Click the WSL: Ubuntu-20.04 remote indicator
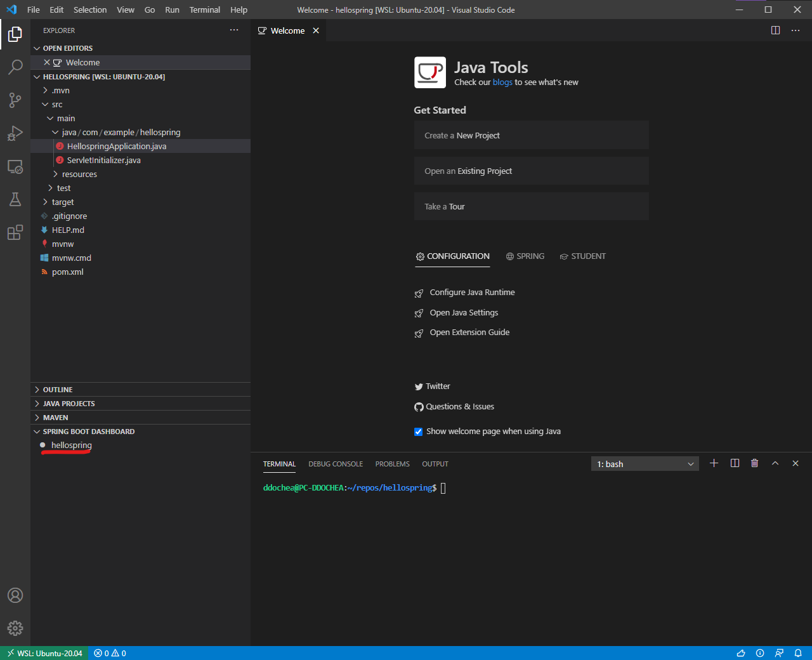 tap(44, 653)
